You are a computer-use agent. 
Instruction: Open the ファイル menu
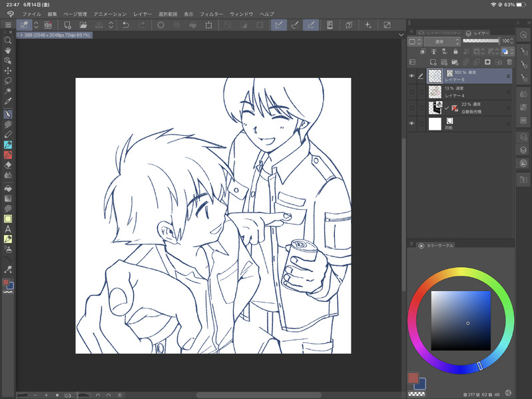[x=31, y=14]
